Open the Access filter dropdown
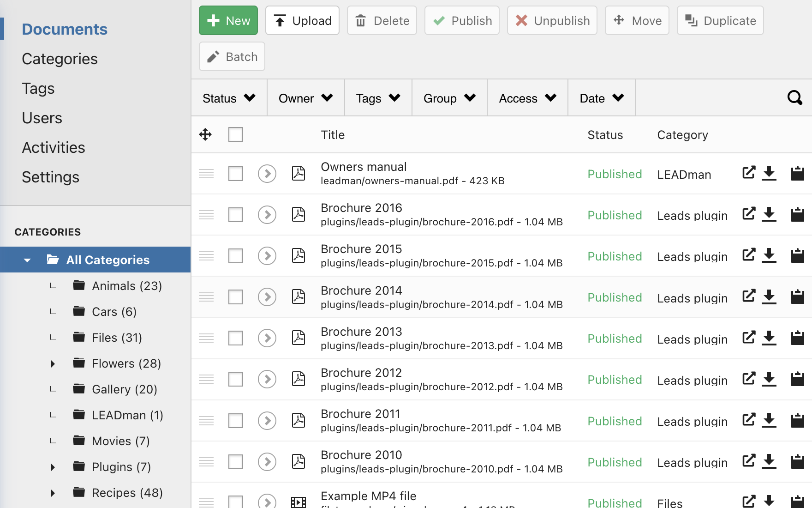This screenshot has height=508, width=812. click(x=527, y=98)
